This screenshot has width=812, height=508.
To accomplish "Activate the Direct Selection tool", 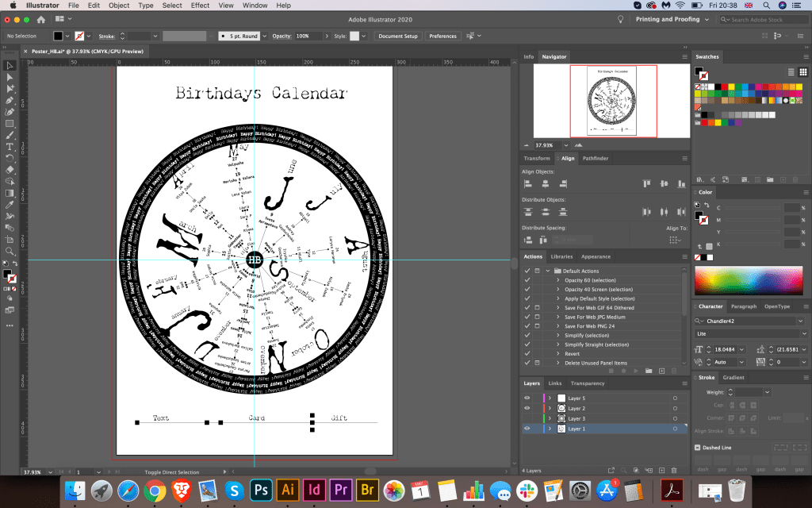I will tap(10, 78).
